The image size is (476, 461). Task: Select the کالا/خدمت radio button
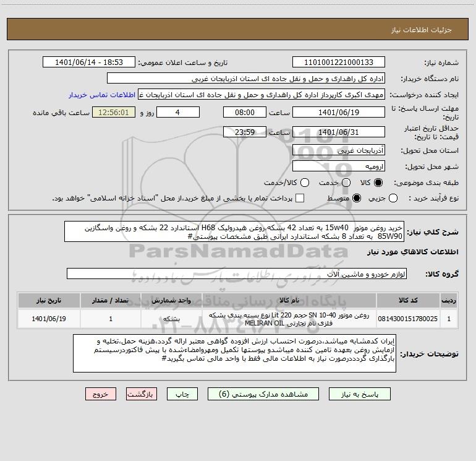click(x=305, y=183)
